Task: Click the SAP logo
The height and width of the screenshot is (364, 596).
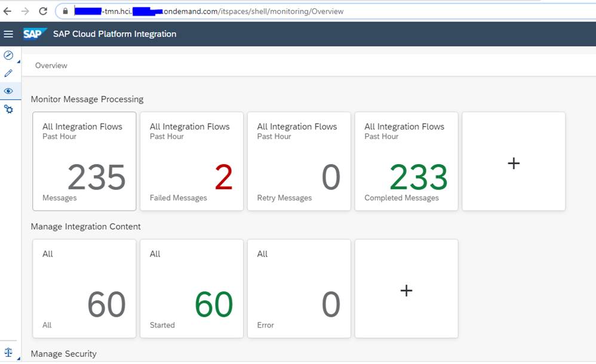Action: pyautogui.click(x=35, y=34)
